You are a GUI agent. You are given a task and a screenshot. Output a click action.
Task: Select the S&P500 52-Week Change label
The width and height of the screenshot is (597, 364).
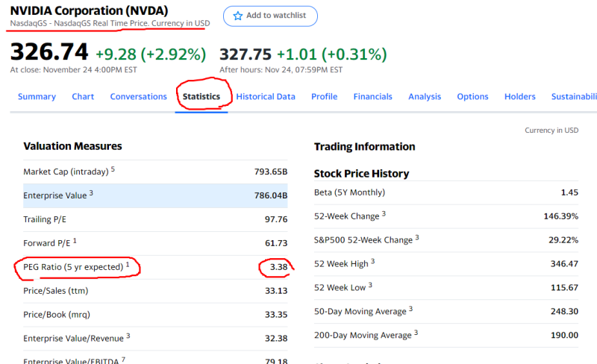(x=363, y=240)
